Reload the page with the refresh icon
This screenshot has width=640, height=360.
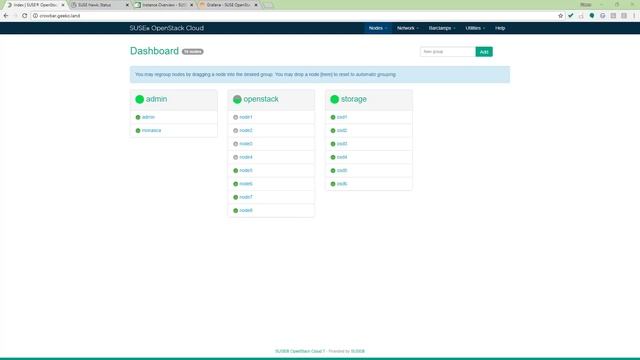pos(24,16)
